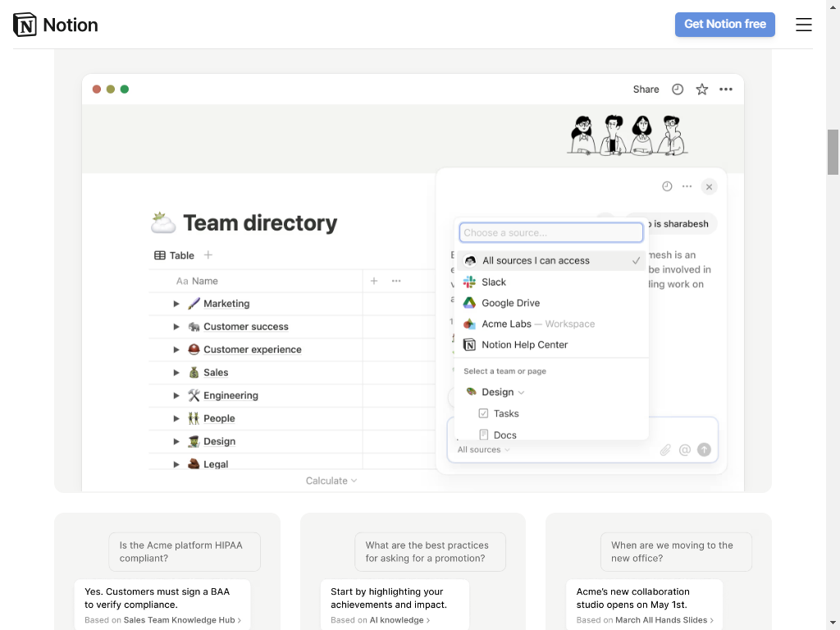Screen dimensions: 840x630
Task: Click the Table view icon
Action: (160, 256)
